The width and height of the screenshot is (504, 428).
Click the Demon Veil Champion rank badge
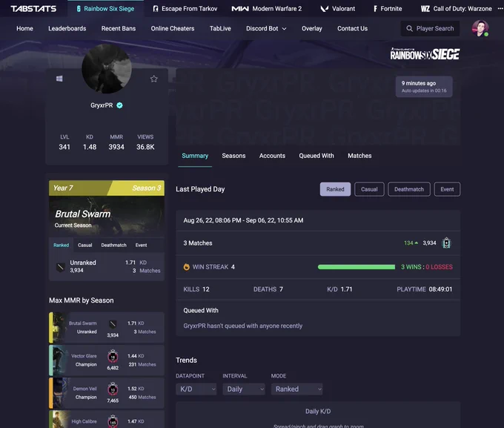coord(113,389)
